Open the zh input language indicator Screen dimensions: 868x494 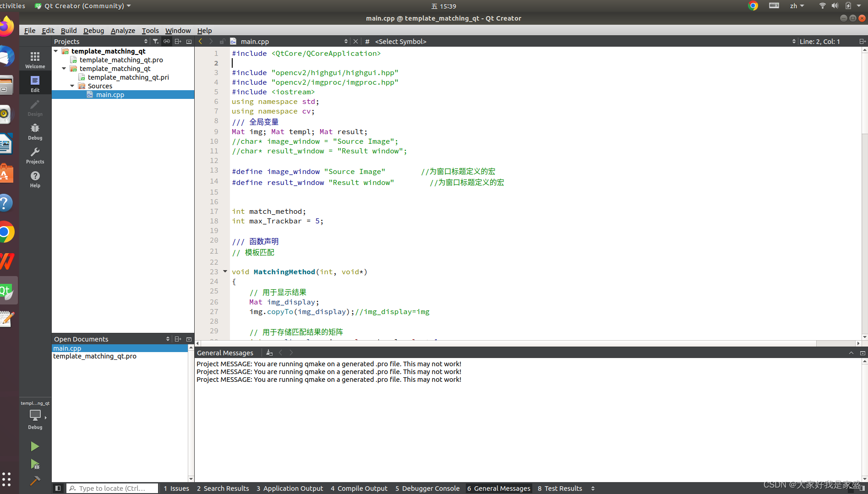(x=797, y=6)
